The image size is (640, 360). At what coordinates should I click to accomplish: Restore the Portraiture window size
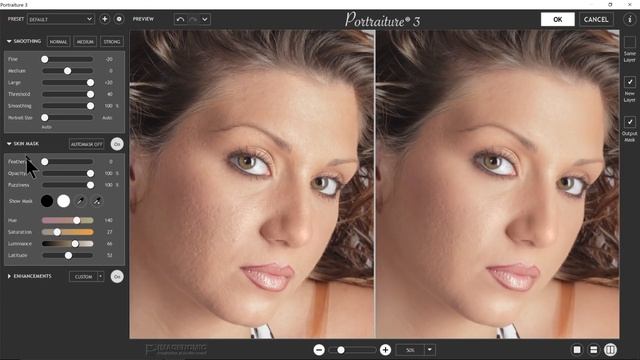pyautogui.click(x=610, y=4)
